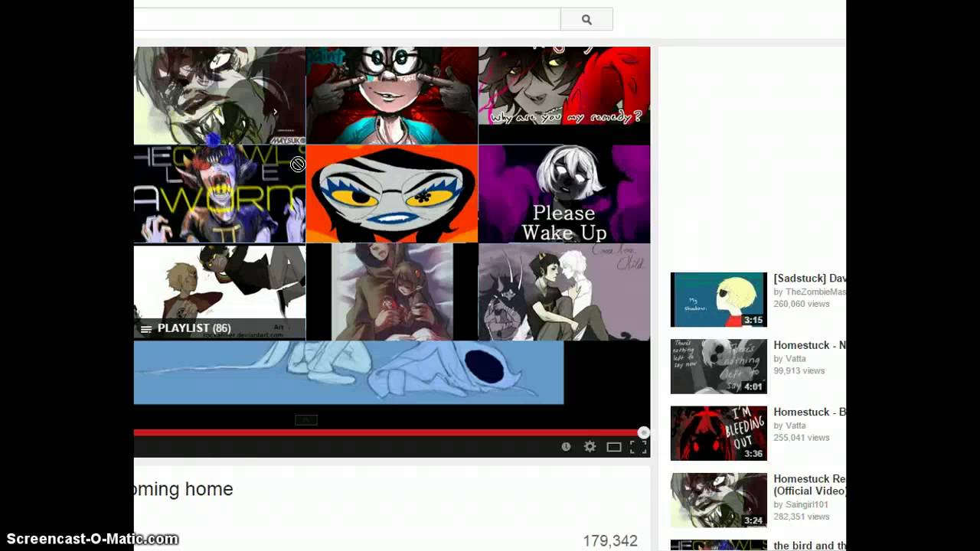Open the 'I'm Bleeding Out' 3:36 thumbnail
Screen dimensions: 980x551
(x=718, y=433)
